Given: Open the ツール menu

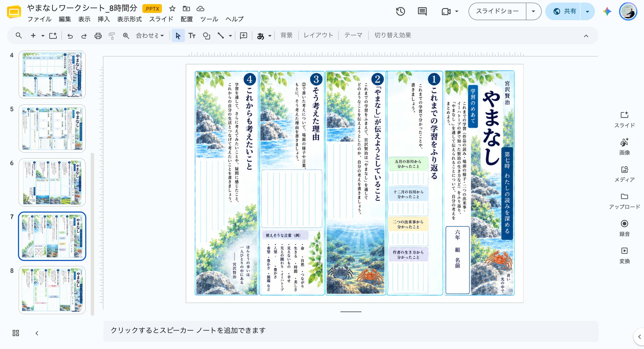Looking at the screenshot, I should point(209,19).
